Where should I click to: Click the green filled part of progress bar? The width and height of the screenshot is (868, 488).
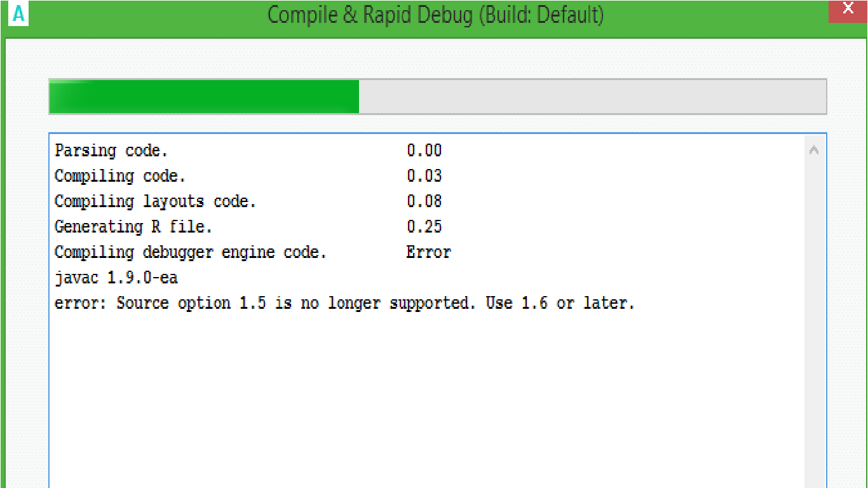coord(203,97)
